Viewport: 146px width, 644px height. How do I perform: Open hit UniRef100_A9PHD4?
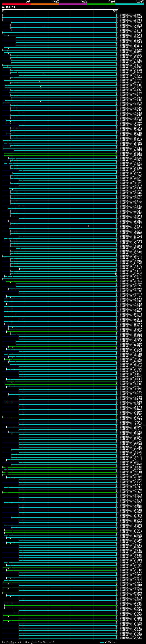(x=131, y=472)
